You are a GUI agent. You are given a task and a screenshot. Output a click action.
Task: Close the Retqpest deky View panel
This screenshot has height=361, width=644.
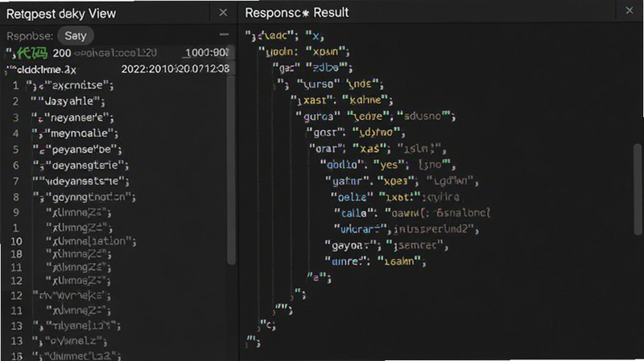point(223,13)
